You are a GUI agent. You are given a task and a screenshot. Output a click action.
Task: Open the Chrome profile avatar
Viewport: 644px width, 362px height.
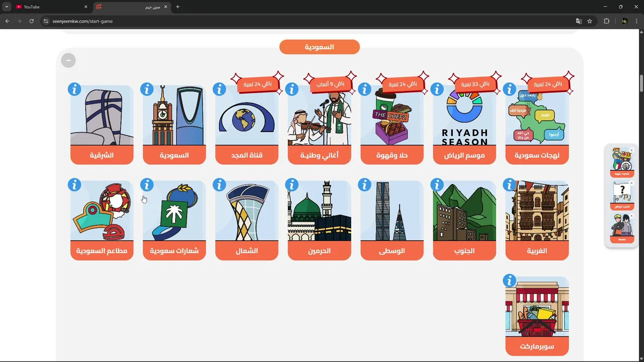[624, 21]
